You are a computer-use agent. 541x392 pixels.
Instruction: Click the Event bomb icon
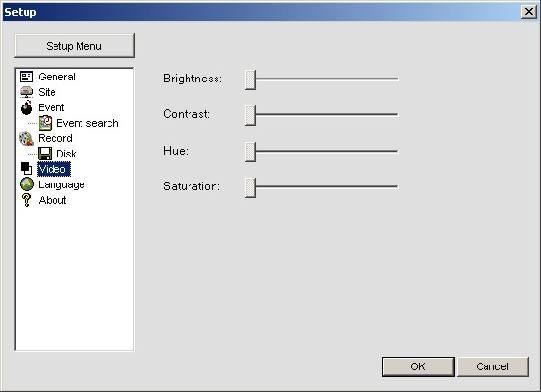pos(26,107)
